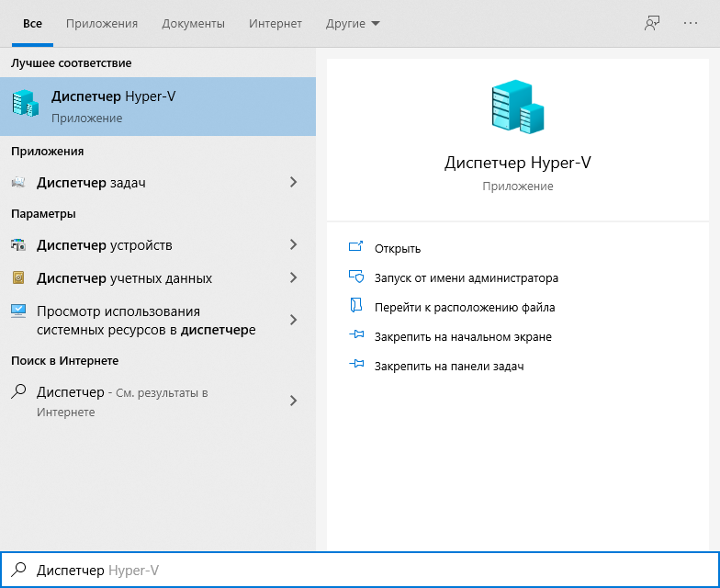Open the Другие dropdown filter

(353, 24)
